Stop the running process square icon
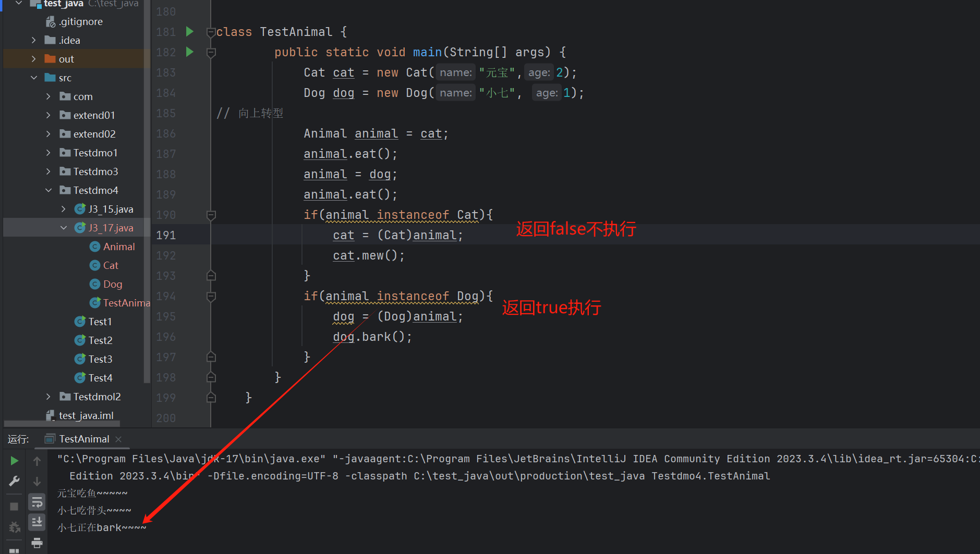 15,507
